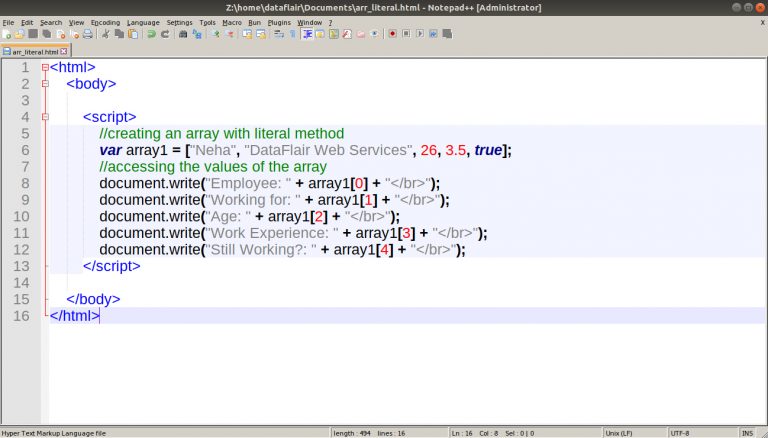This screenshot has height=438, width=768.
Task: Click the length : 494 status bar entry
Action: pos(352,433)
